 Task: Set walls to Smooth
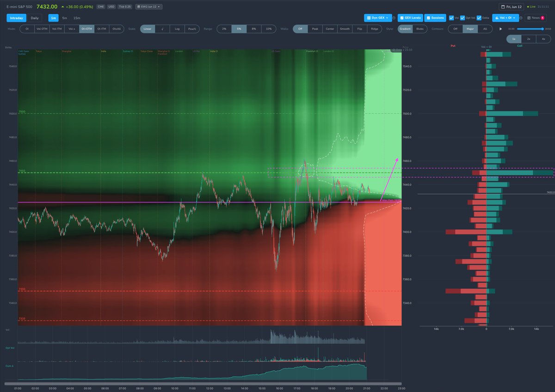pyautogui.click(x=345, y=29)
